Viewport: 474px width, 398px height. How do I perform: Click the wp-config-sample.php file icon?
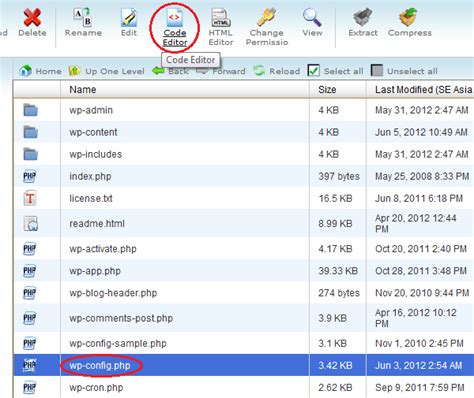[30, 343]
